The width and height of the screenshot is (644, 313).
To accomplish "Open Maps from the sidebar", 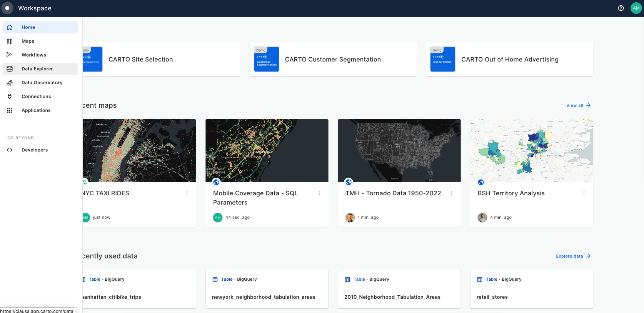I will (28, 41).
